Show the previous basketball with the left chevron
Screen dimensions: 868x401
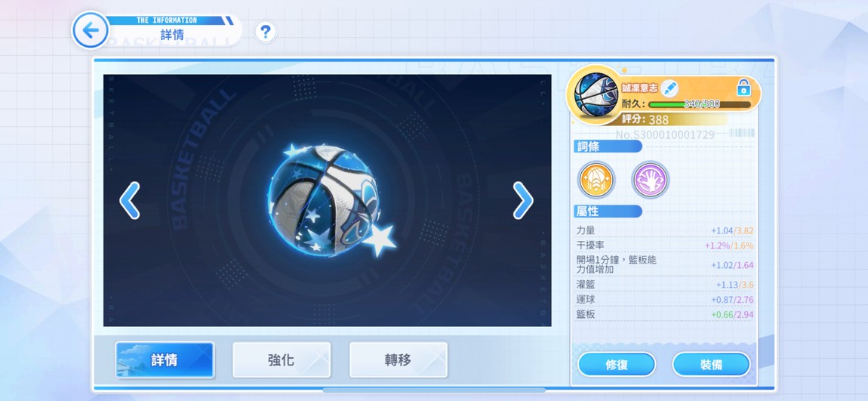click(130, 200)
